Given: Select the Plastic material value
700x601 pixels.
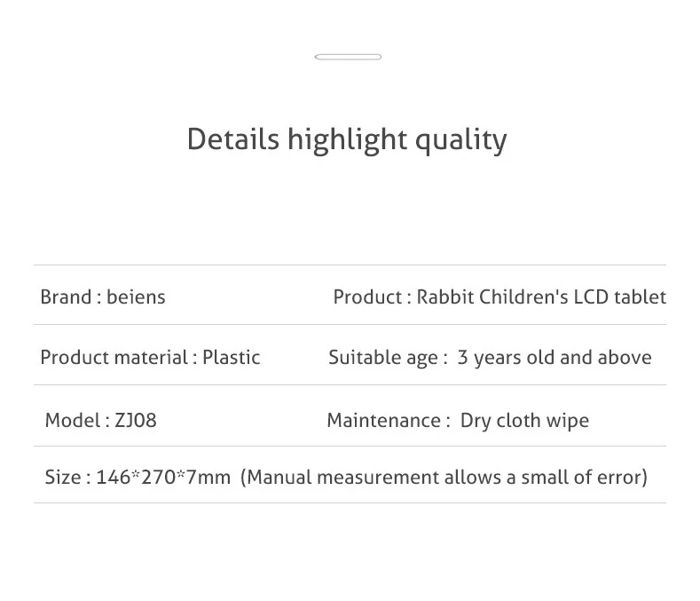Looking at the screenshot, I should click(x=232, y=357).
